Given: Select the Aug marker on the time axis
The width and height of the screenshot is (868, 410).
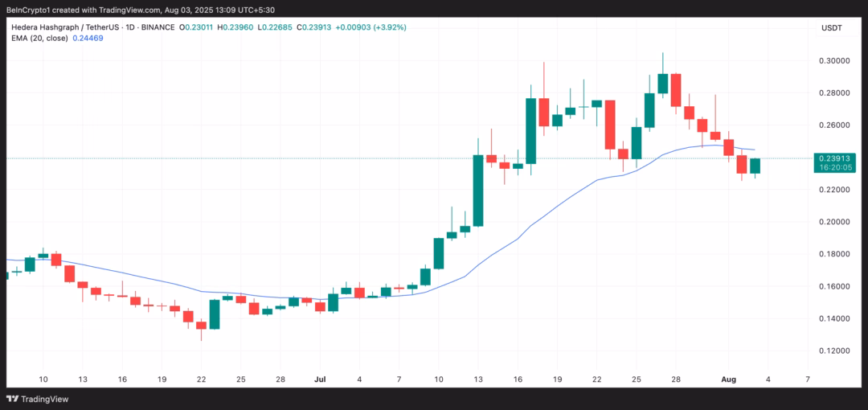Looking at the screenshot, I should point(727,379).
